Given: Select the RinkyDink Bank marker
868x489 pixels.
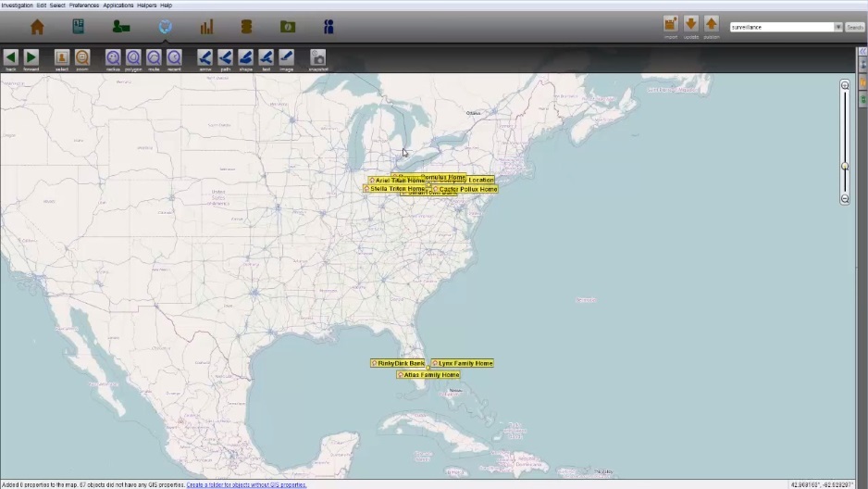Looking at the screenshot, I should click(398, 363).
